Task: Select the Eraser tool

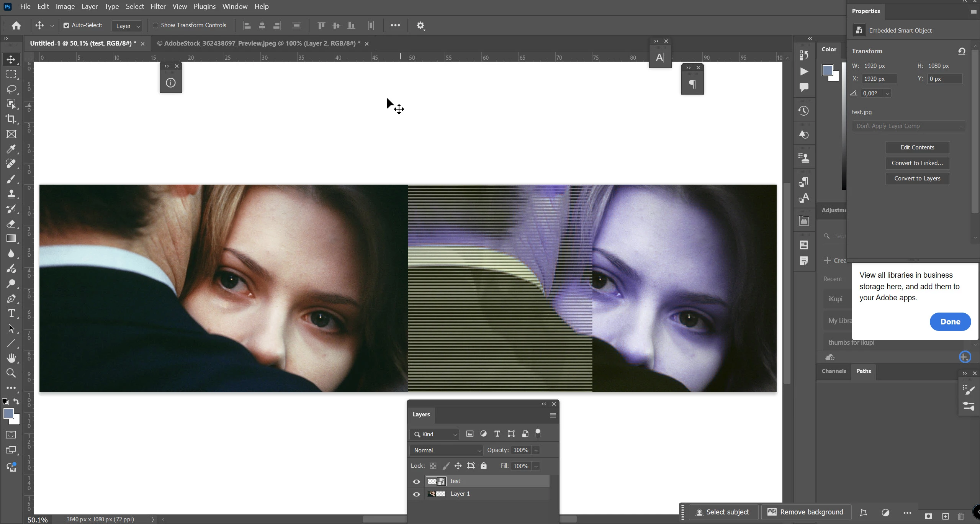Action: (x=11, y=224)
